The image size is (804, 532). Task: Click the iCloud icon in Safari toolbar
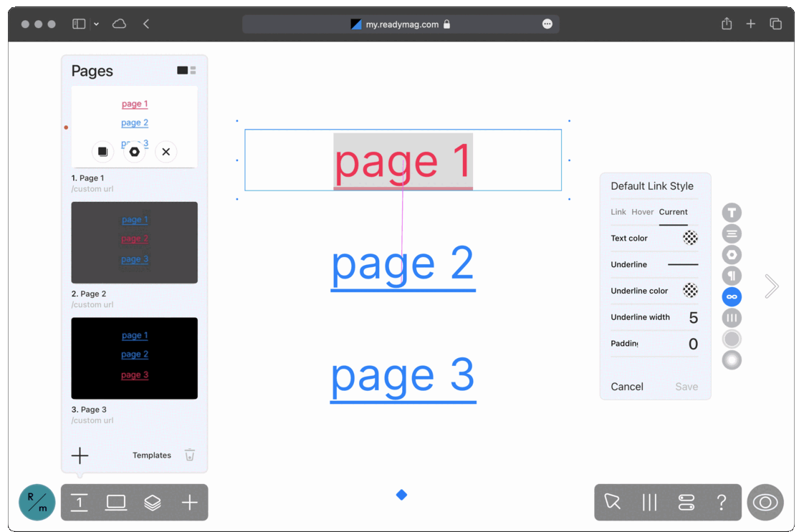119,24
